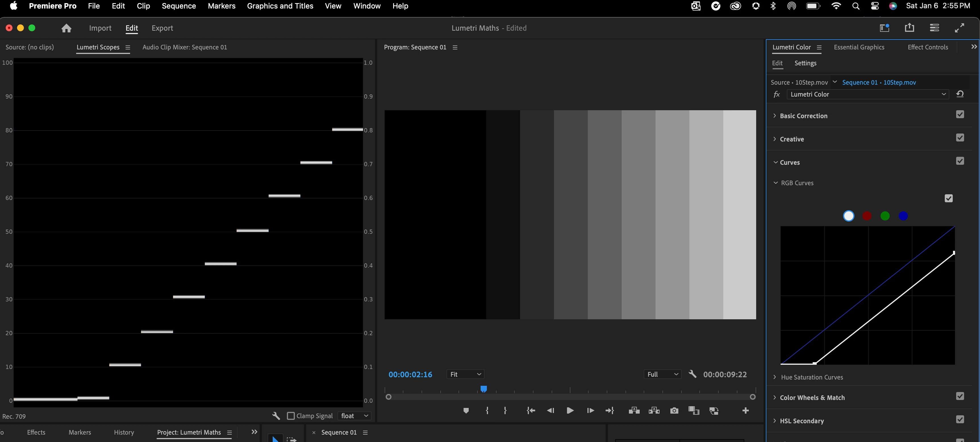Viewport: 980px width, 442px height.
Task: Click Go to In point icon
Action: point(531,410)
